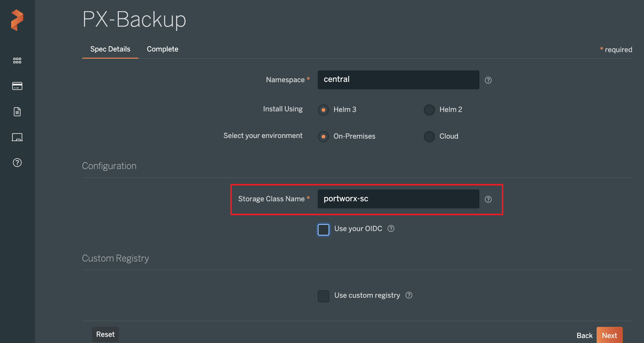Click the Reset button
This screenshot has width=644, height=343.
(105, 334)
